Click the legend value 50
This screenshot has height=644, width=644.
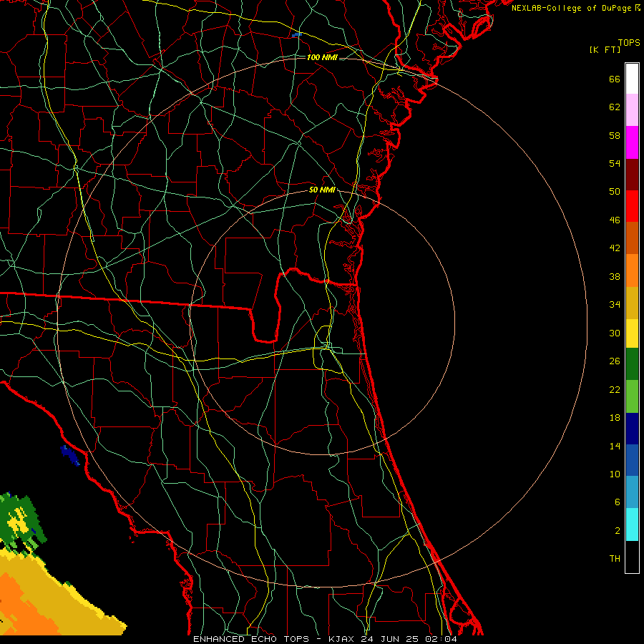[615, 191]
